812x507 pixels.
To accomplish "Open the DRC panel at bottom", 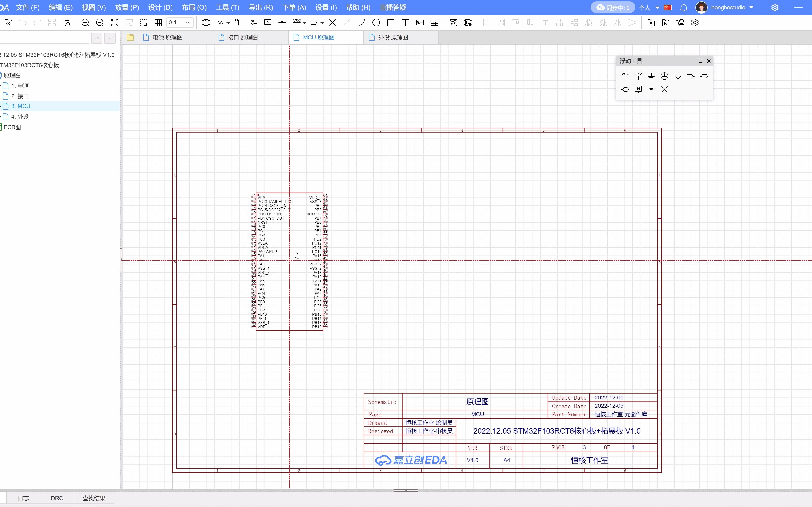I will coord(57,498).
